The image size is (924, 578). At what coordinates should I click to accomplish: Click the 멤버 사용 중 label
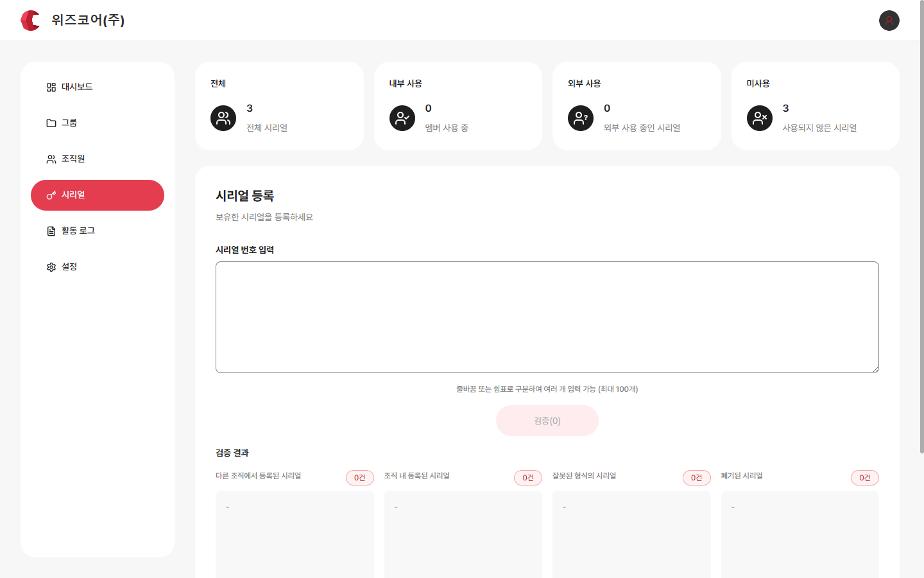(447, 128)
